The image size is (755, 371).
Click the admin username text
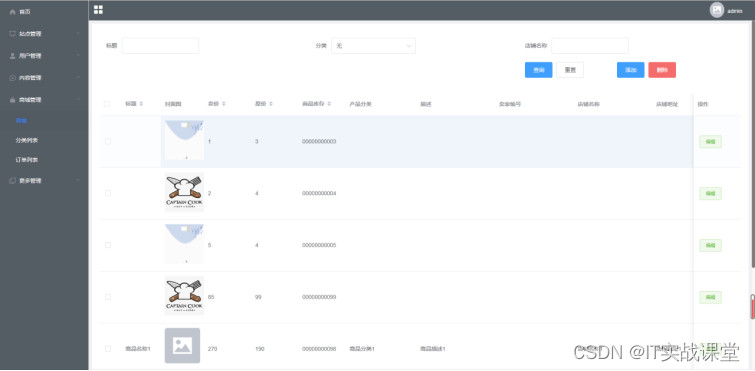click(x=735, y=11)
